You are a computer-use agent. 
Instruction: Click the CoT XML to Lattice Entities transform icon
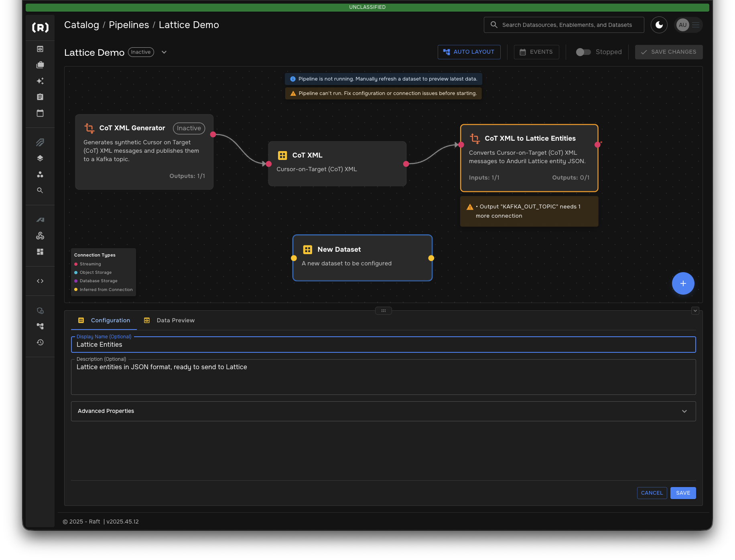[x=475, y=139]
